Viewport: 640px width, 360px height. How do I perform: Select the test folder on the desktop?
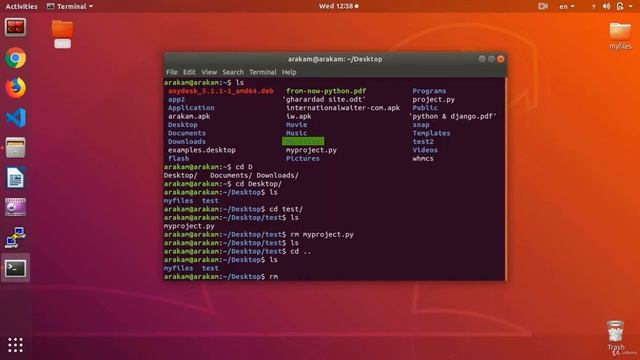click(62, 33)
